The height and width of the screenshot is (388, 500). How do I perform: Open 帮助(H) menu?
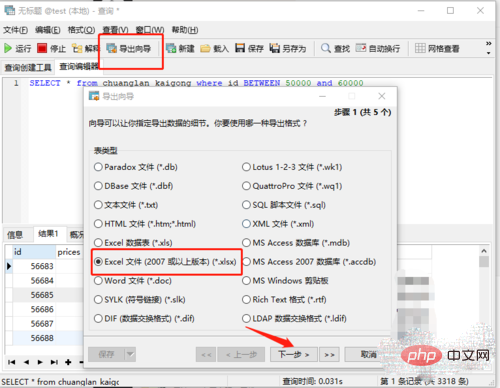(x=185, y=30)
